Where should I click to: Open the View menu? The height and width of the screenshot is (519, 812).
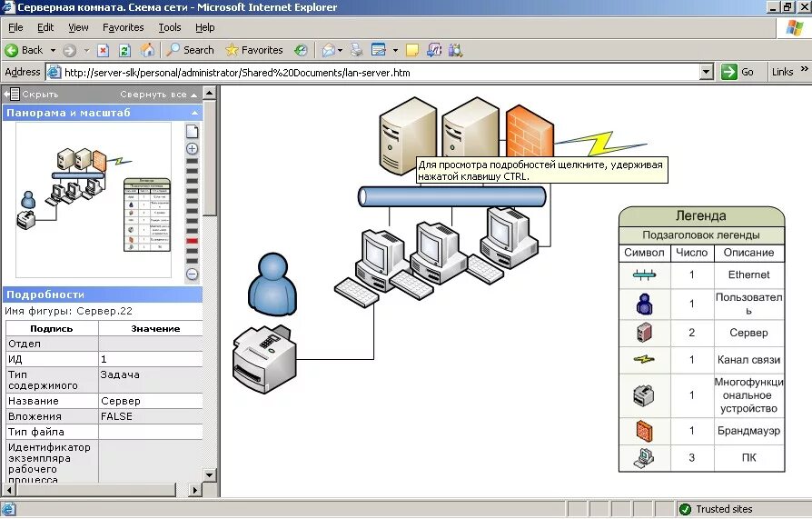pos(78,27)
